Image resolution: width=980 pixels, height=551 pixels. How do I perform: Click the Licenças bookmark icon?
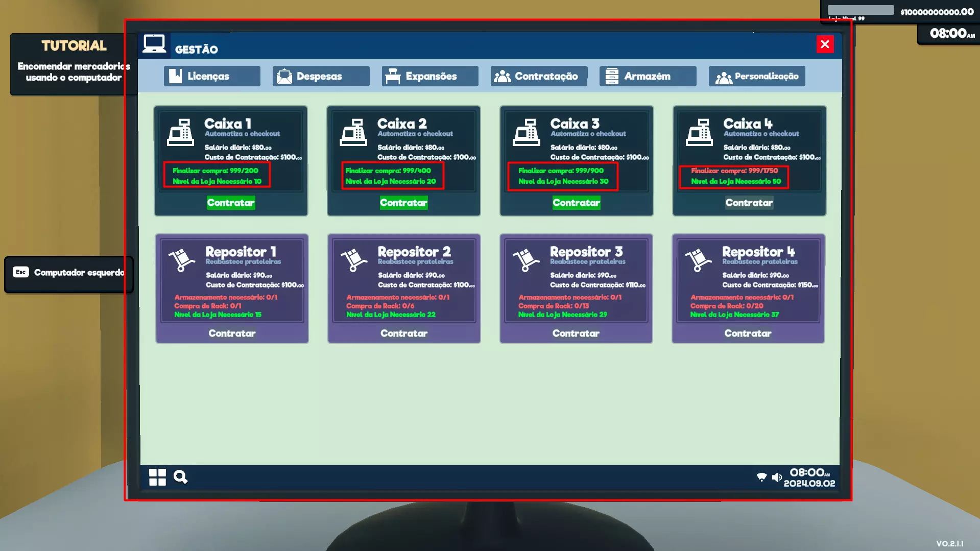pos(176,76)
